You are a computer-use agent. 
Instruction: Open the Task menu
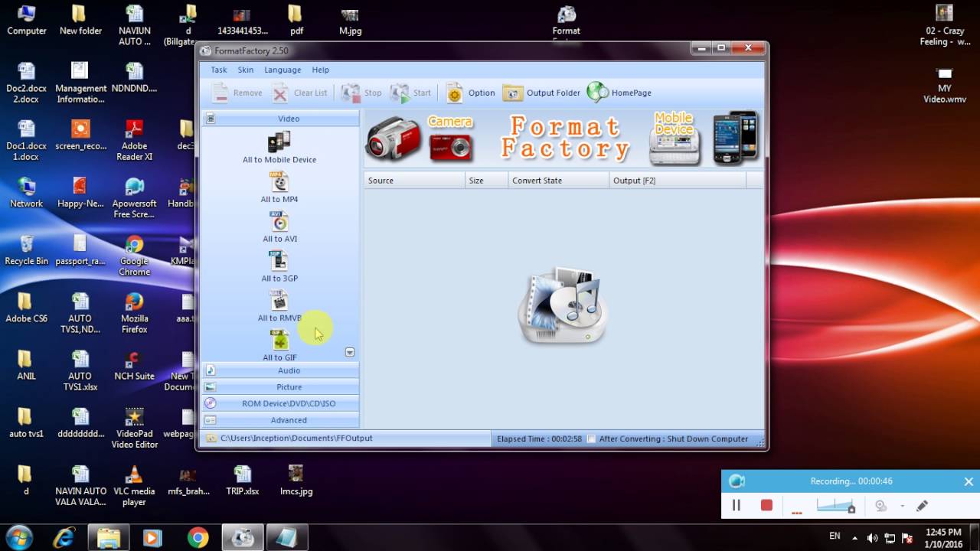click(219, 70)
